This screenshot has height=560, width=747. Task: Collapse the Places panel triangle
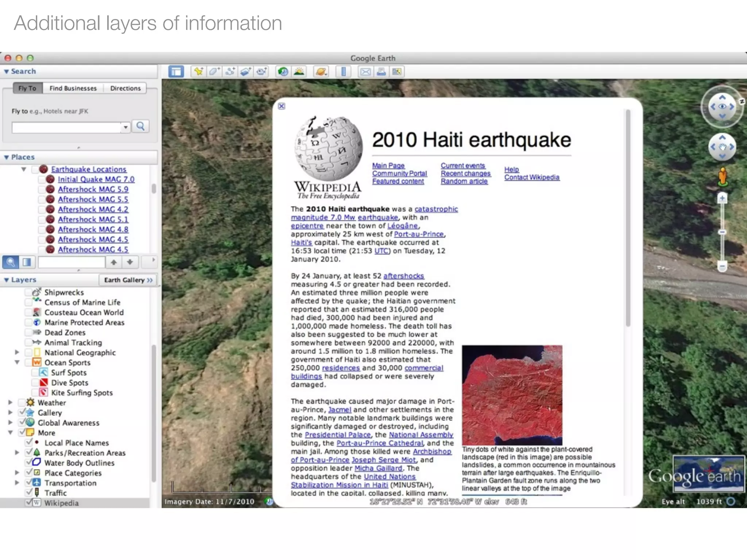pos(6,157)
